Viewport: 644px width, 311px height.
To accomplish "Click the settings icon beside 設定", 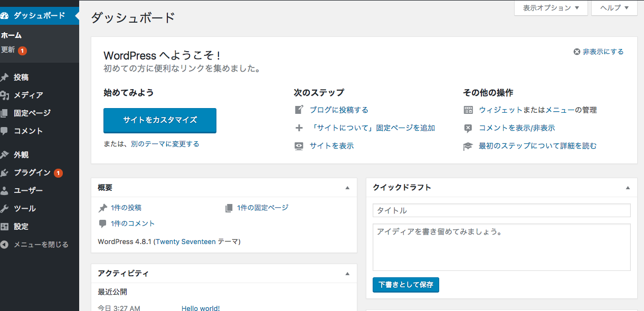I will click(x=4, y=227).
